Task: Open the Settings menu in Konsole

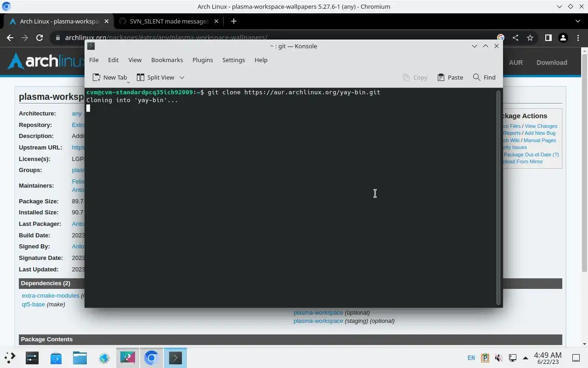Action: pos(233,60)
